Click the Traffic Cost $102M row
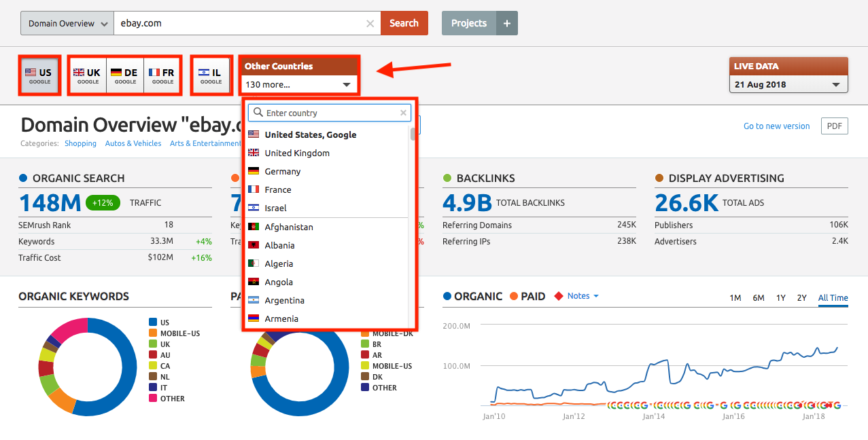Image resolution: width=868 pixels, height=440 pixels. click(115, 257)
